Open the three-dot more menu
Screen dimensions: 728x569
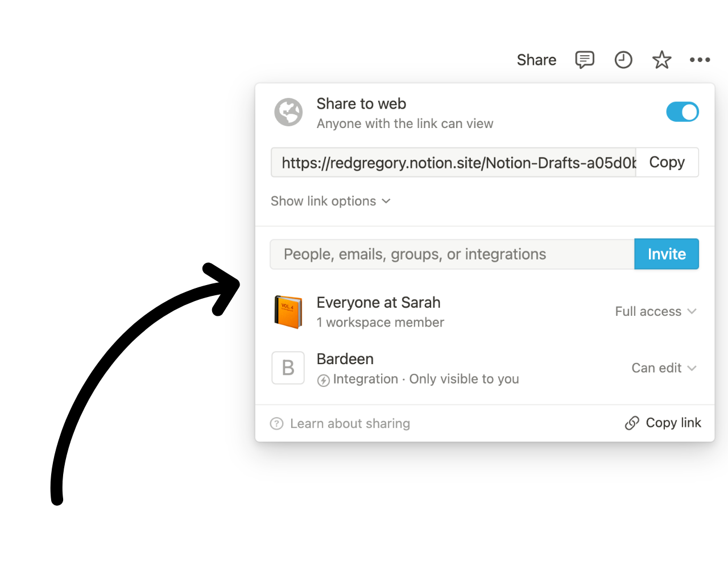pos(700,60)
